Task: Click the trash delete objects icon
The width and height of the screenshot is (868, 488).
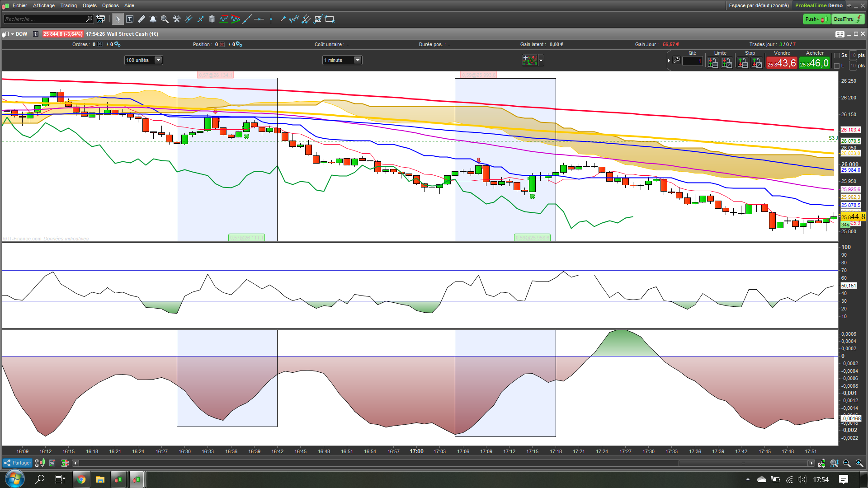Action: 212,19
